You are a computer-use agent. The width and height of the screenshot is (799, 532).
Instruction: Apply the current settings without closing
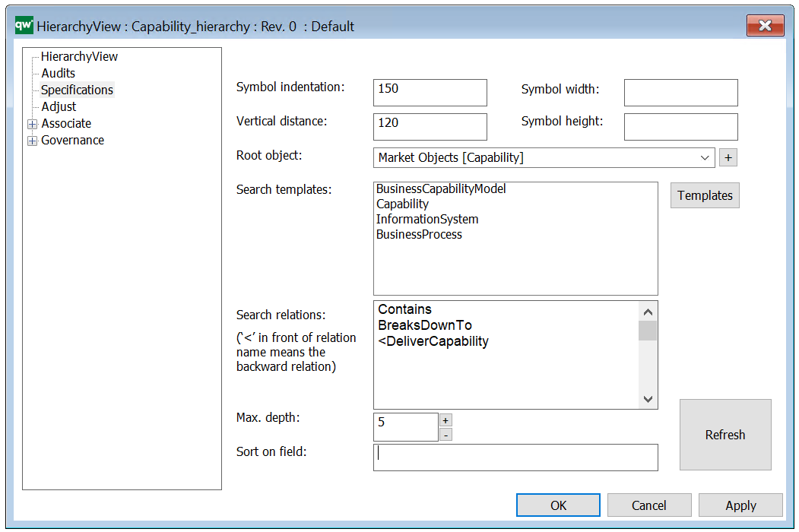pyautogui.click(x=740, y=505)
